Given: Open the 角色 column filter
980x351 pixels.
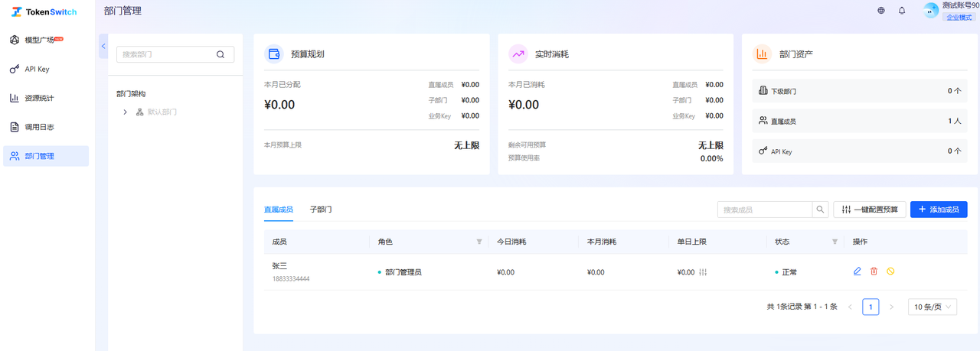Looking at the screenshot, I should click(x=479, y=242).
